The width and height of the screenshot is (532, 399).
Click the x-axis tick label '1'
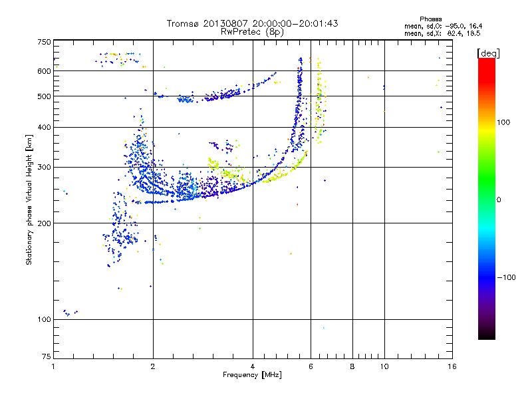pos(53,366)
